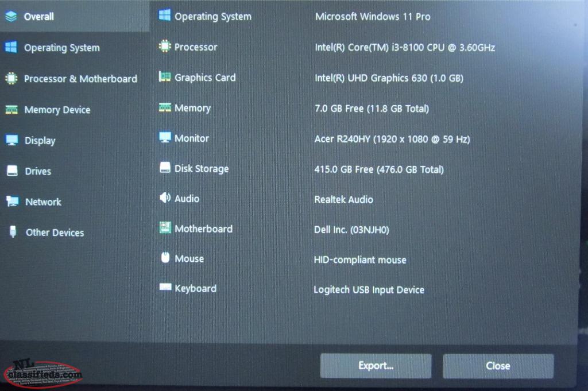This screenshot has width=588, height=391.
Task: Click the Graphics Card icon in the detail list
Action: [x=165, y=77]
